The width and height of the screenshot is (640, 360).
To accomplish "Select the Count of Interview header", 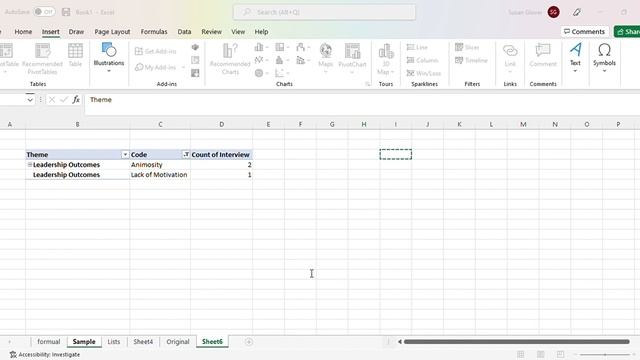I will coord(221,155).
